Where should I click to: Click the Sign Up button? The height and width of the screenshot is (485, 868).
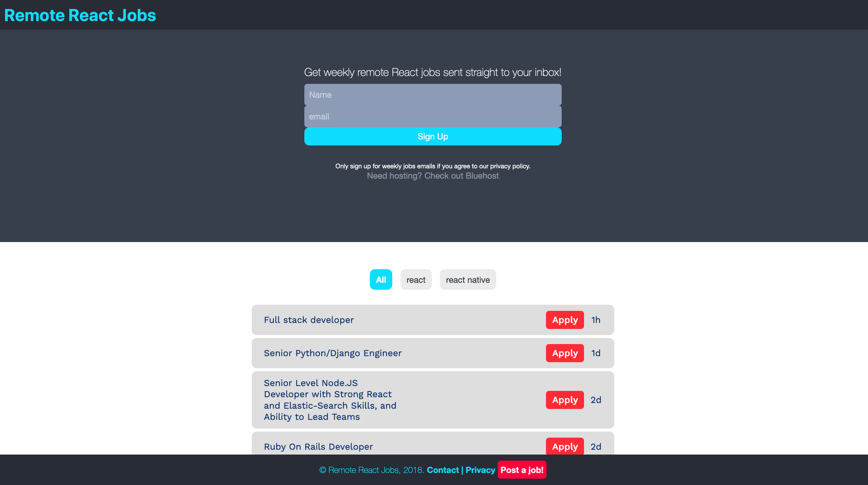click(433, 137)
